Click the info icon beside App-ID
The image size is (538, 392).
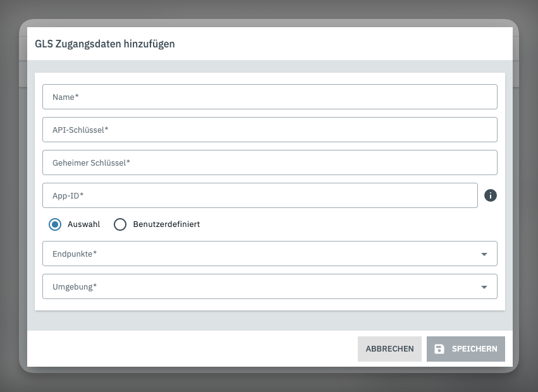491,195
